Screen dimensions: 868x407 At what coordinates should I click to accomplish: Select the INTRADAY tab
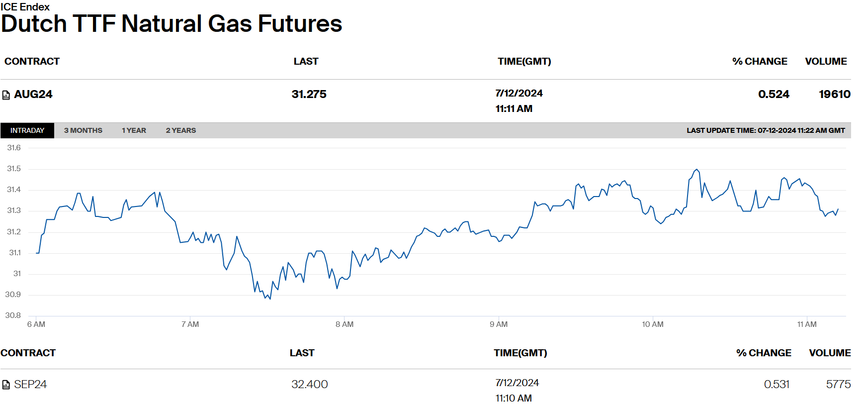(27, 130)
